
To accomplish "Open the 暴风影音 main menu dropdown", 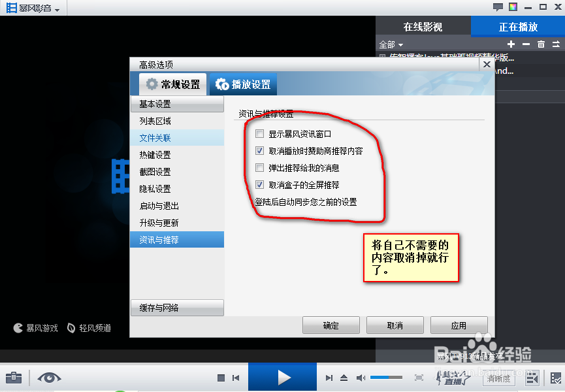I will (x=33, y=8).
